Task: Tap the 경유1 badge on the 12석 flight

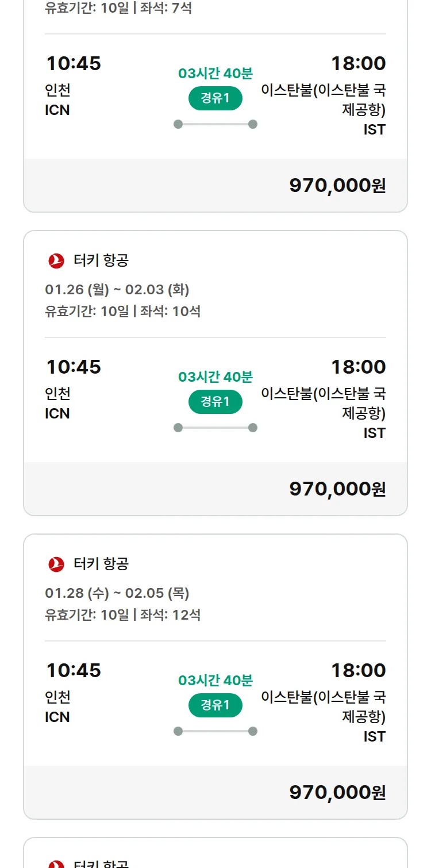Action: pos(215,705)
